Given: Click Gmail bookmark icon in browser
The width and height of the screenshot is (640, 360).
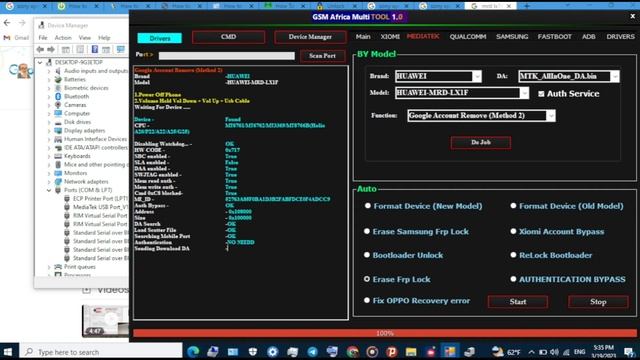Looking at the screenshot, I should (7, 38).
